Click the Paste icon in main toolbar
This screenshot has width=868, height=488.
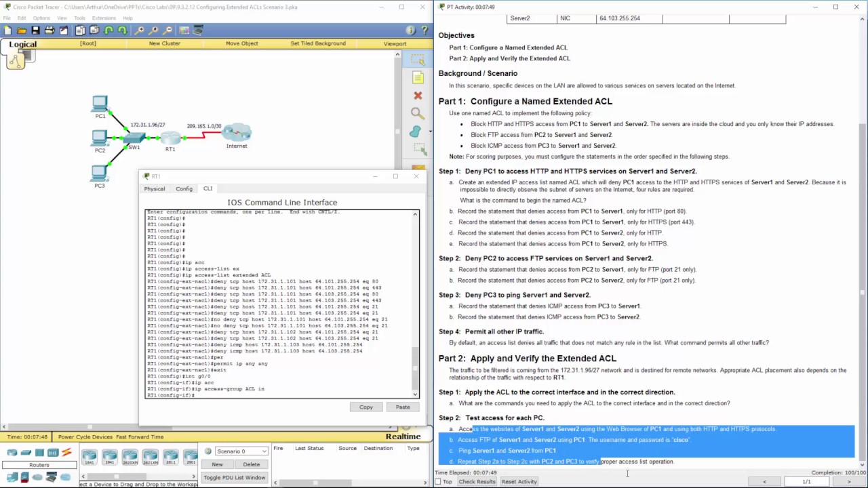pyautogui.click(x=94, y=30)
